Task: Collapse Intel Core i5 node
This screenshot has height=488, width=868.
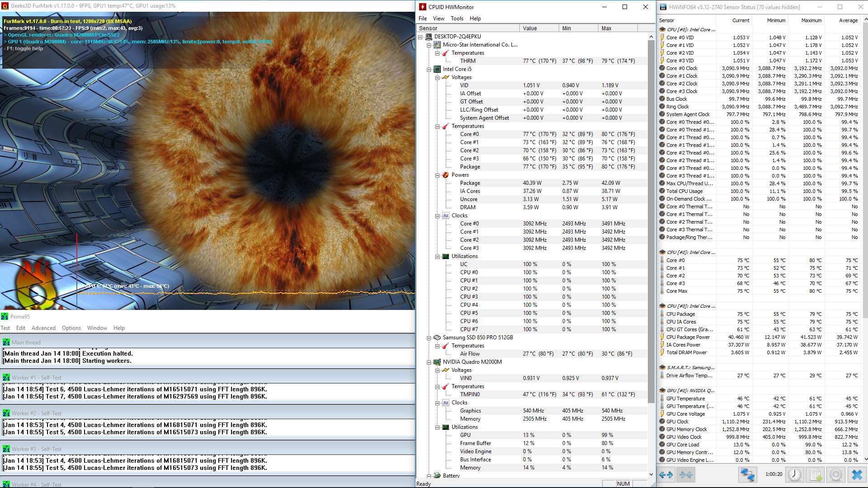Action: point(429,70)
